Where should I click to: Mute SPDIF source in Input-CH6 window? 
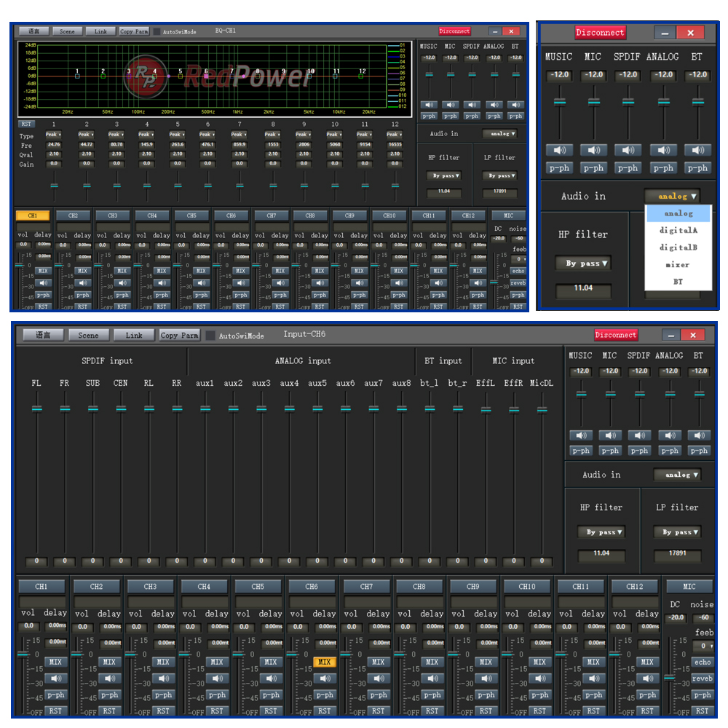click(x=639, y=435)
